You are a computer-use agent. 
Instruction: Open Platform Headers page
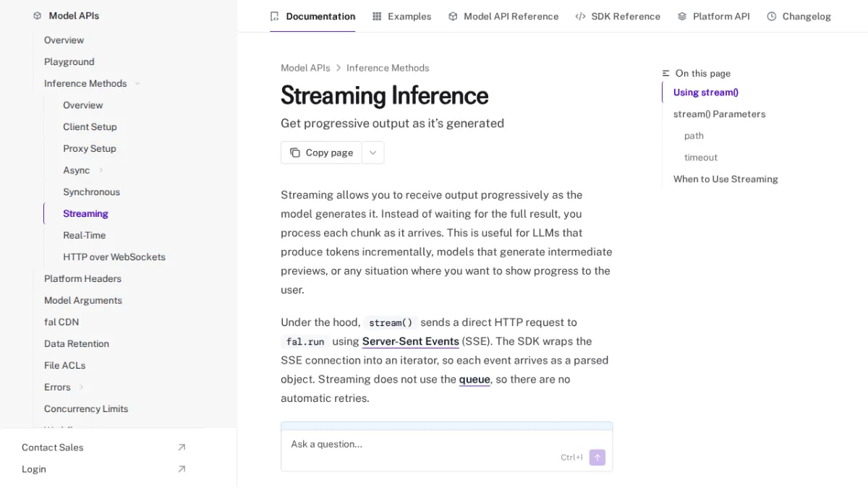pos(82,278)
